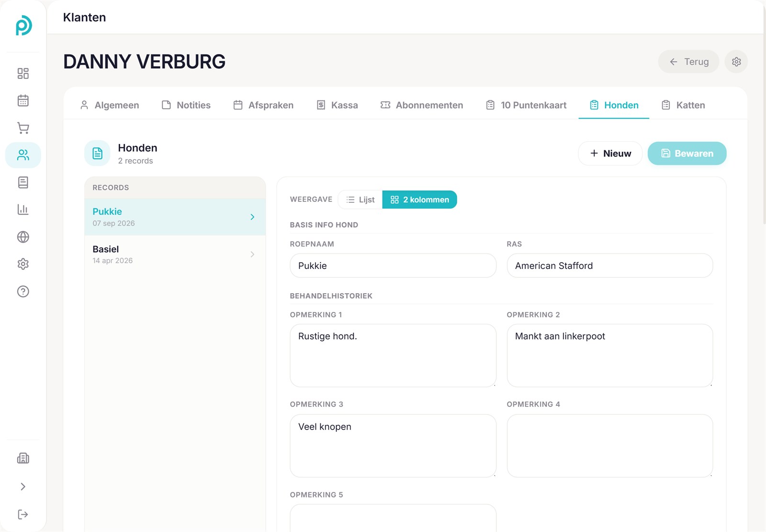Click the empty Opmerking 4 text area

coord(610,446)
